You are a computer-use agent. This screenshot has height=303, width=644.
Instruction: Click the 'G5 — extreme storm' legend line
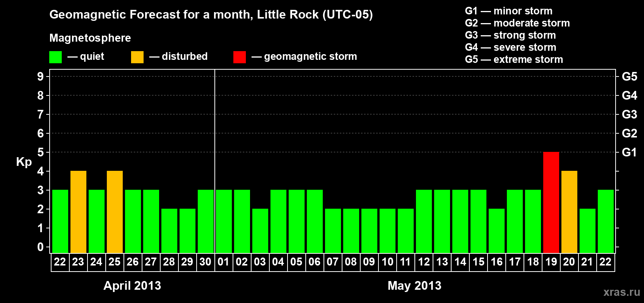[x=514, y=59]
